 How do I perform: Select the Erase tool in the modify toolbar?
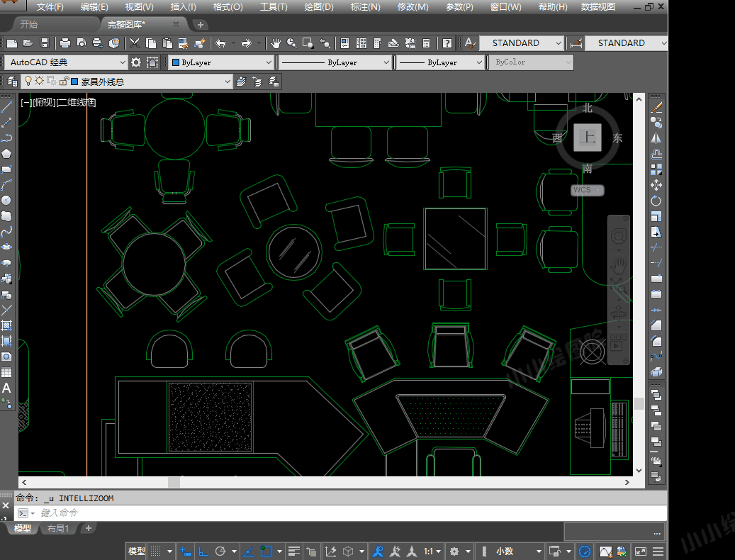pos(656,107)
